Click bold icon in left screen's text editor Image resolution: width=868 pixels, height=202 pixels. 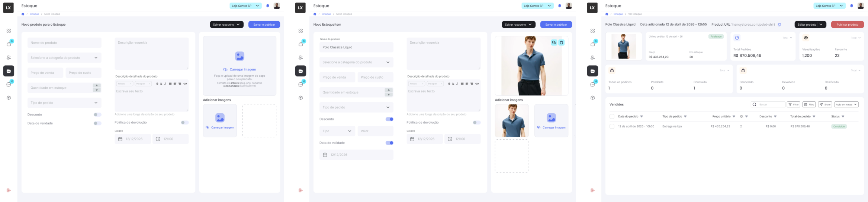pyautogui.click(x=157, y=83)
